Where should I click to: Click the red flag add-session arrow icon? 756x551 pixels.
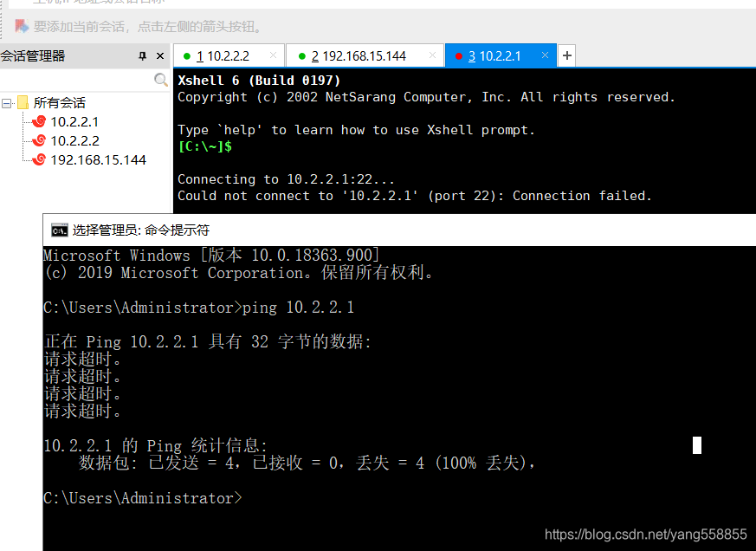tap(21, 26)
